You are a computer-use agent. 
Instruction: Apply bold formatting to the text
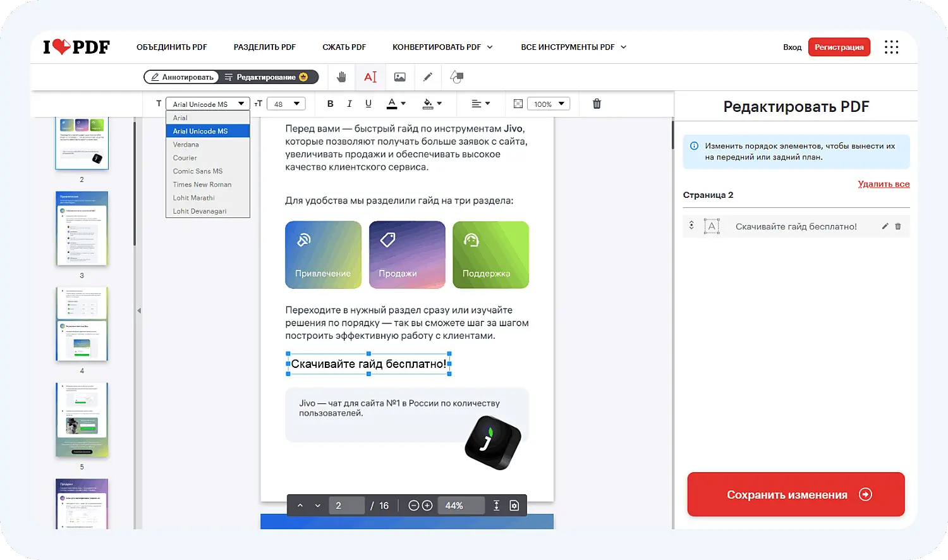point(330,104)
